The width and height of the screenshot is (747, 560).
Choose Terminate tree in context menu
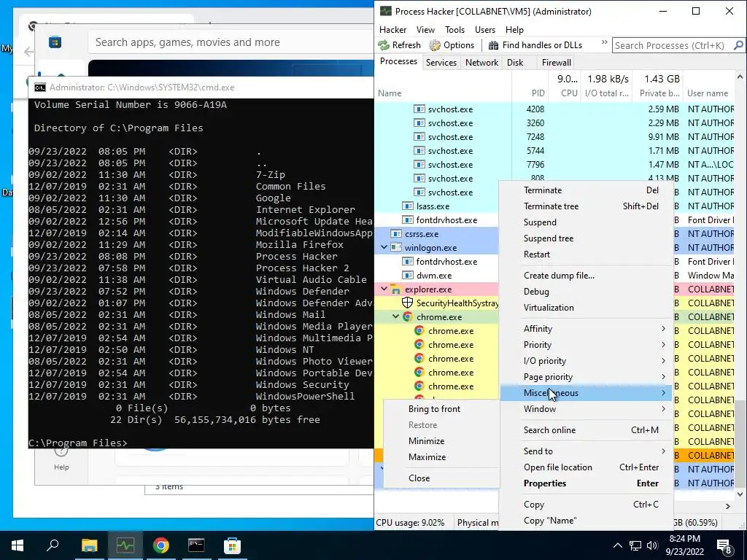(587, 206)
